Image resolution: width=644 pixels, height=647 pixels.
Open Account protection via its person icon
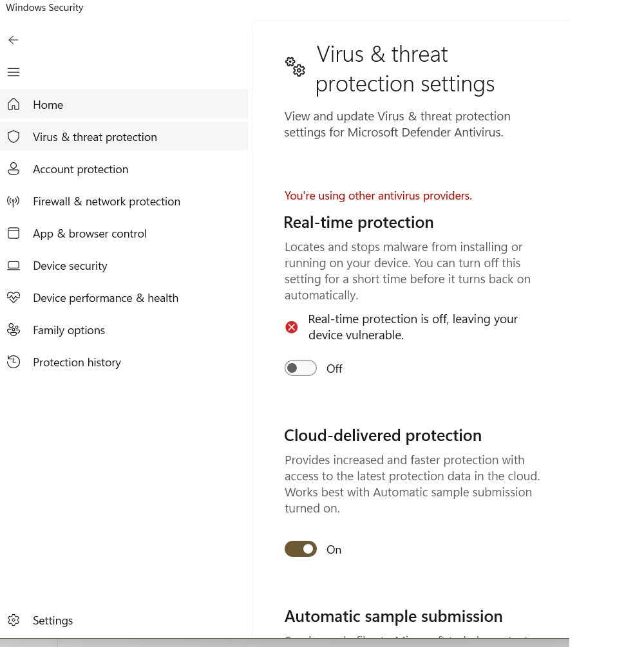(14, 169)
